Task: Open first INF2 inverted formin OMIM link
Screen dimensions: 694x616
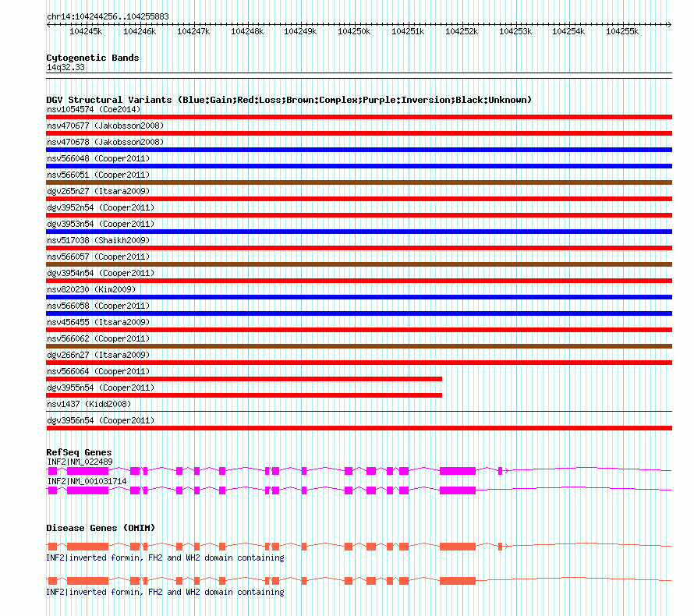Action: (x=165, y=558)
